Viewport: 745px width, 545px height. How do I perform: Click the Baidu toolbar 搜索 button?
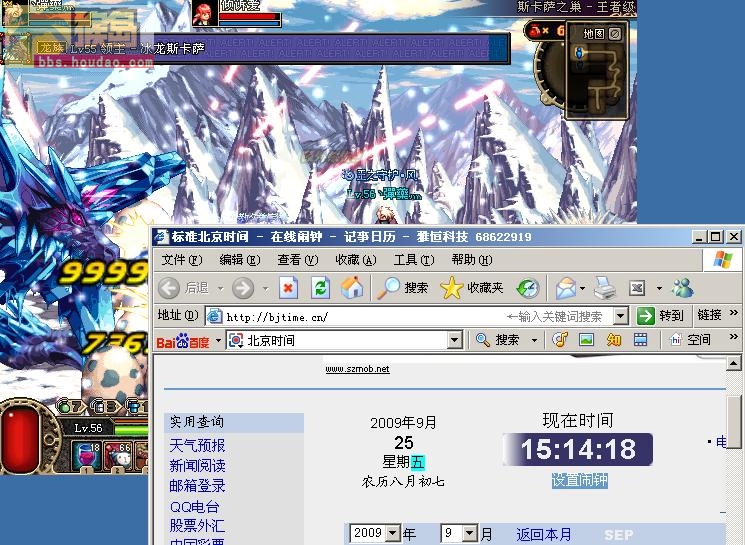click(x=497, y=340)
